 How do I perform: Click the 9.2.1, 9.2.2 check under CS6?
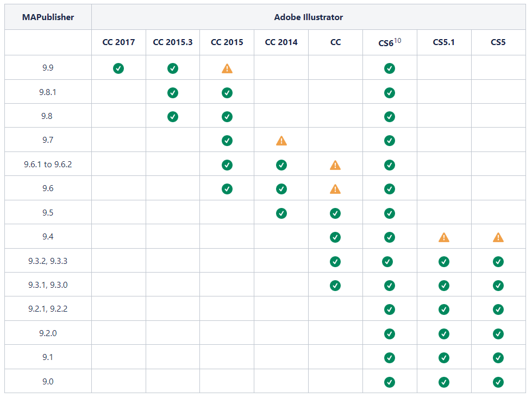pos(390,309)
